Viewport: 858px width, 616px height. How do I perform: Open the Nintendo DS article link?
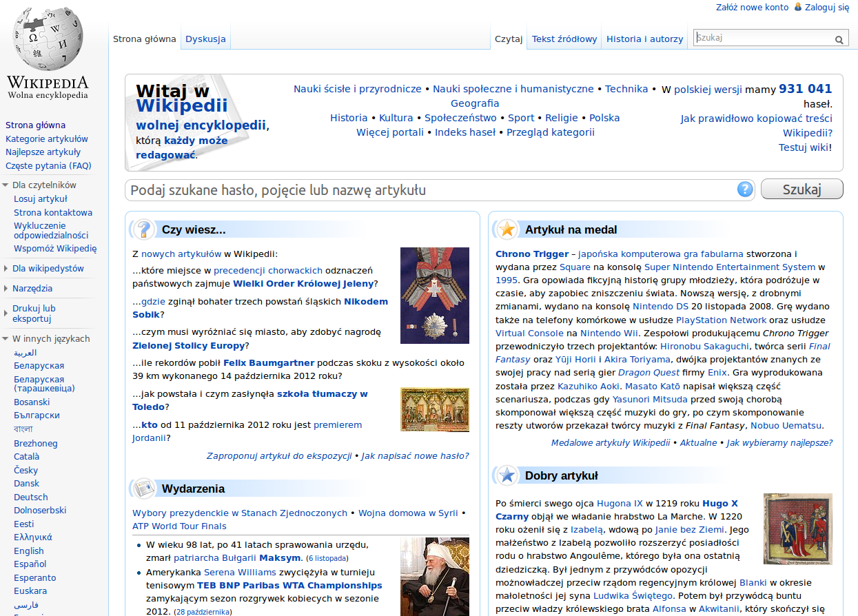(660, 307)
